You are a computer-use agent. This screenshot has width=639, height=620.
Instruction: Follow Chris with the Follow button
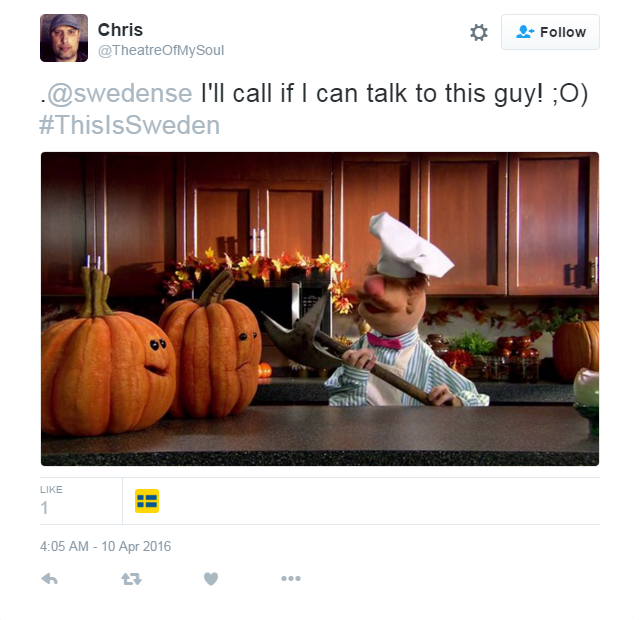tap(550, 32)
